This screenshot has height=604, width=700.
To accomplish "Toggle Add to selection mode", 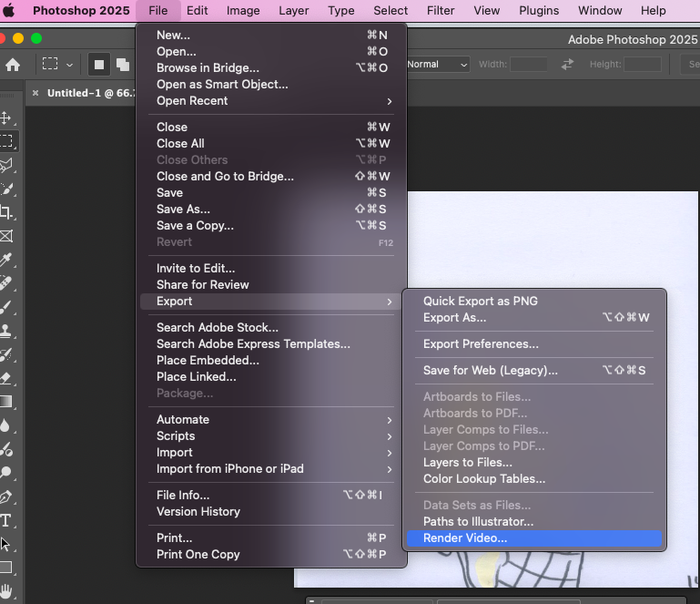I will (122, 65).
